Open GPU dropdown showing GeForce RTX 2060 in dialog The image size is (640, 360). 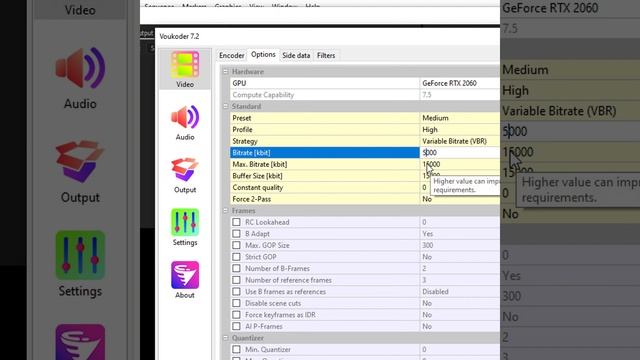tap(460, 83)
